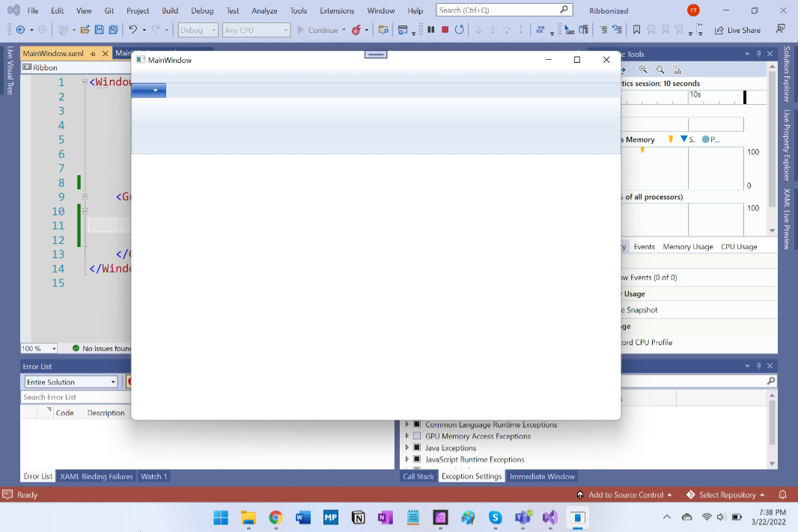Screen dimensions: 798x532
Task: Save the file with the floppy disk icon
Action: tap(100, 30)
